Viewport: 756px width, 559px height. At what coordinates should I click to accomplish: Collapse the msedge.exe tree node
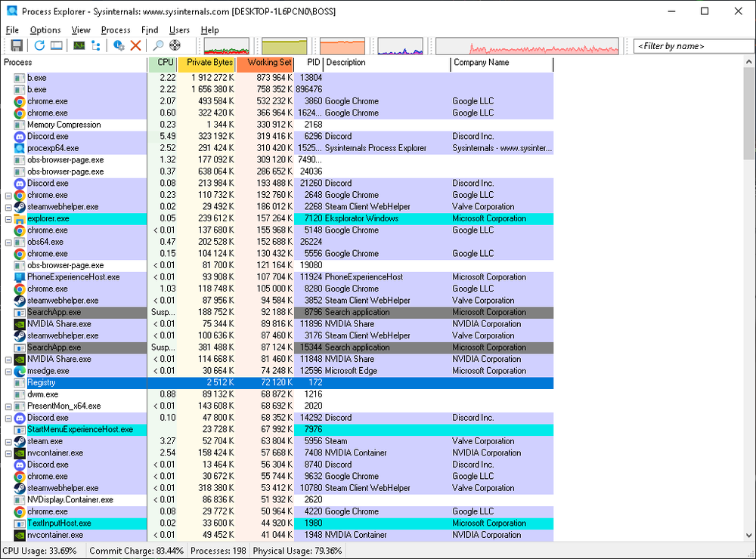[8, 372]
